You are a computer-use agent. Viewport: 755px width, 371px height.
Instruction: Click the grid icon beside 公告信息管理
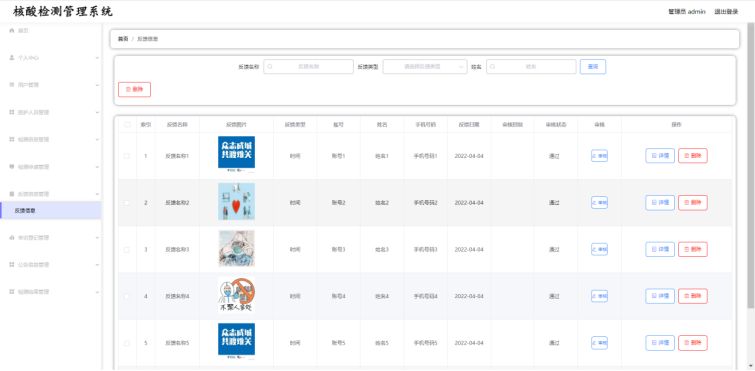pyautogui.click(x=12, y=265)
